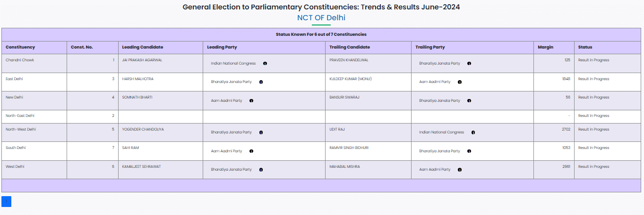This screenshot has width=644, height=215.
Task: Show info for New Delhi trailing party
Action: [x=469, y=101]
